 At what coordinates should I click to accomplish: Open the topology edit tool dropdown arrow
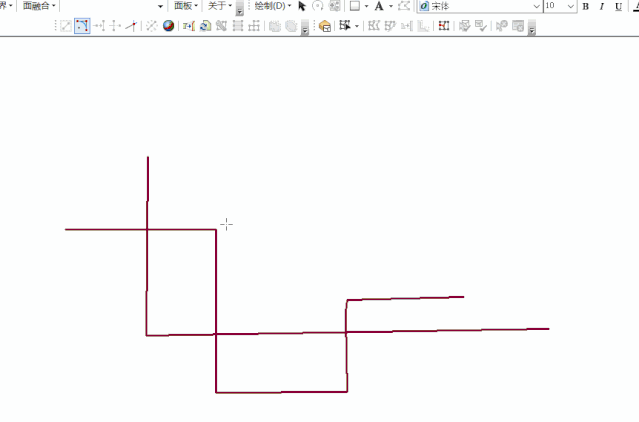click(357, 26)
